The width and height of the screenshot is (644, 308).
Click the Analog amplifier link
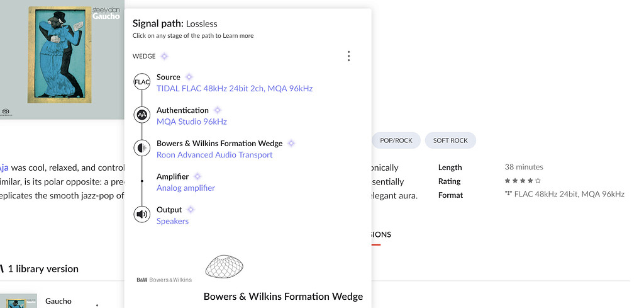point(186,188)
